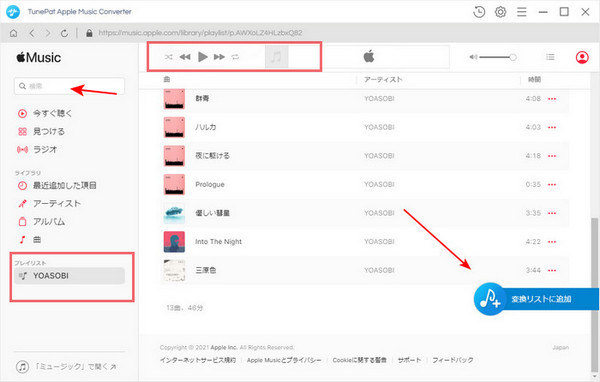Select song title Prologue
The image size is (600, 382).
[x=210, y=184]
